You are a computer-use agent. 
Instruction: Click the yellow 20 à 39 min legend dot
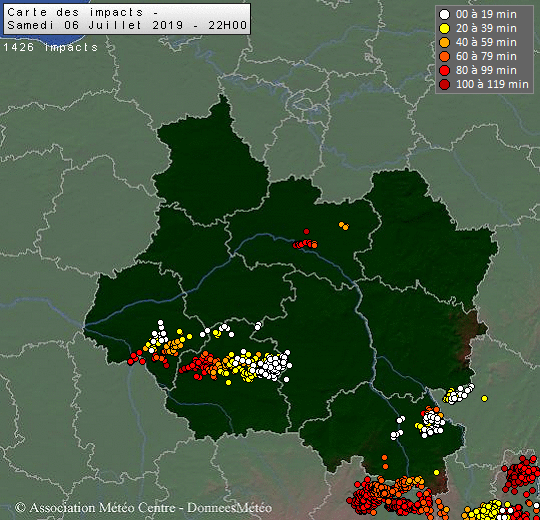pos(445,29)
